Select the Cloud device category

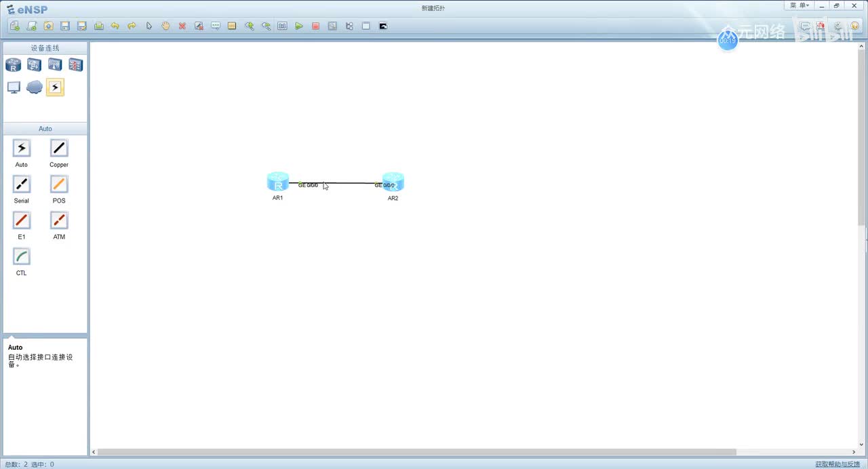click(x=35, y=87)
